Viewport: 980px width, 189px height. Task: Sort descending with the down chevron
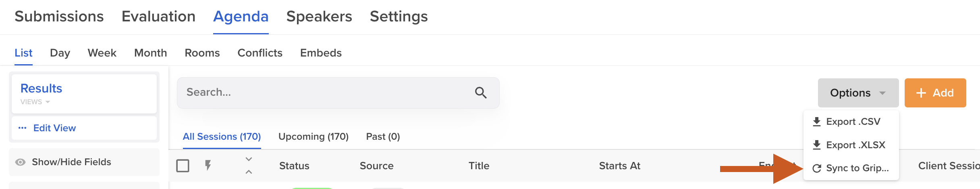tap(249, 159)
